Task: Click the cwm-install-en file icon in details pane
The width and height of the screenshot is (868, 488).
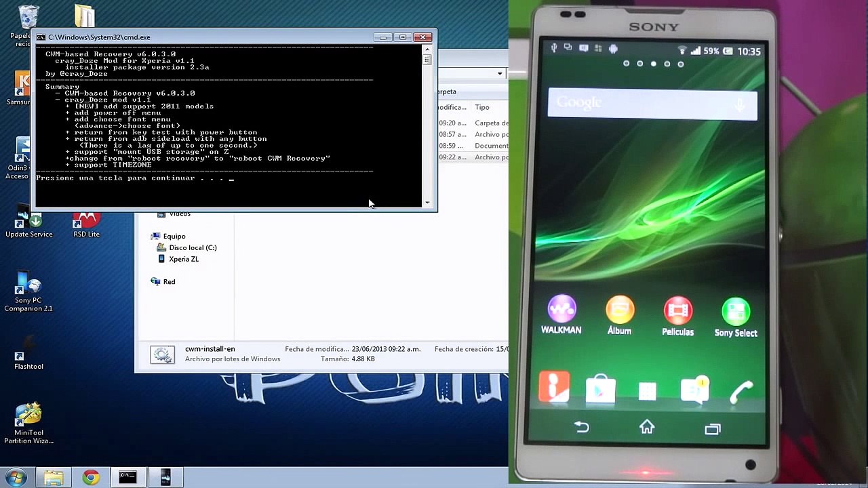Action: [x=162, y=354]
